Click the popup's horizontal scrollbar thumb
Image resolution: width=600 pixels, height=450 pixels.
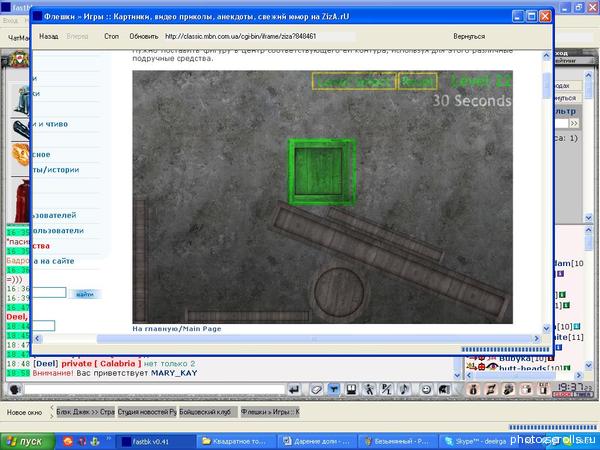coord(314,339)
